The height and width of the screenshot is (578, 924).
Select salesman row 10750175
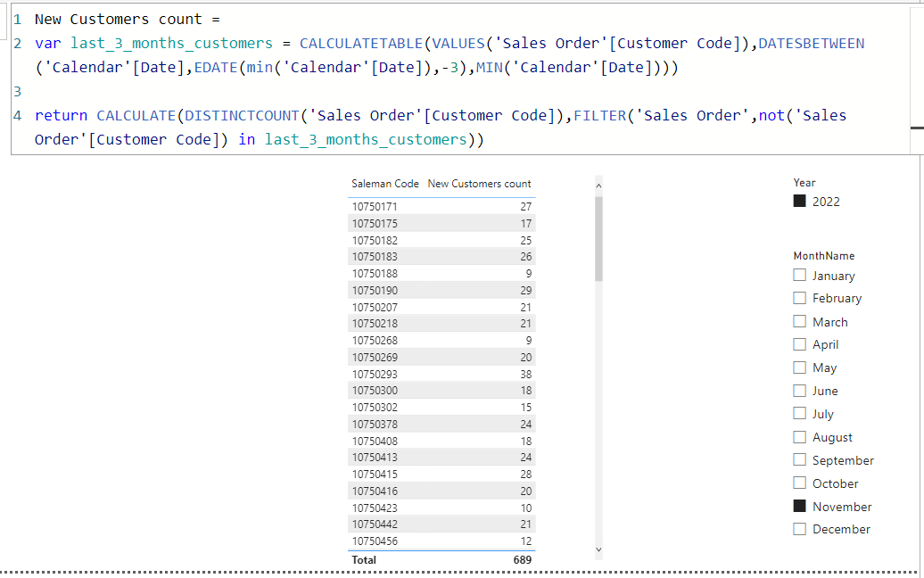441,224
